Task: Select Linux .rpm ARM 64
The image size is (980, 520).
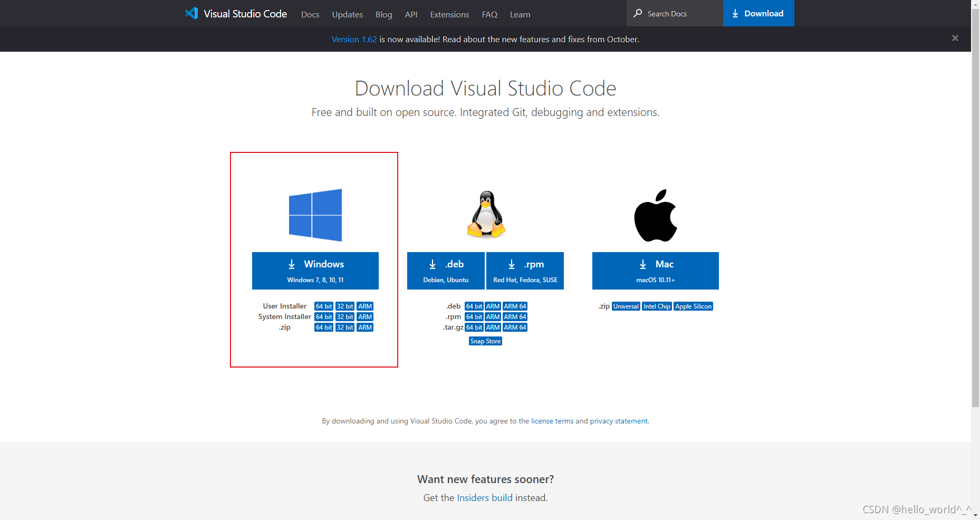Action: pyautogui.click(x=515, y=317)
